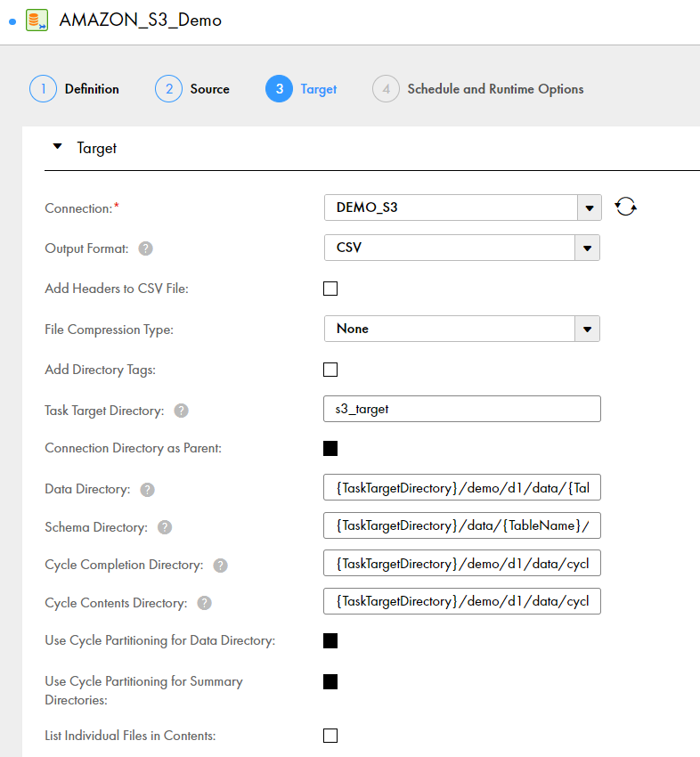Open the Connection dropdown

[588, 208]
